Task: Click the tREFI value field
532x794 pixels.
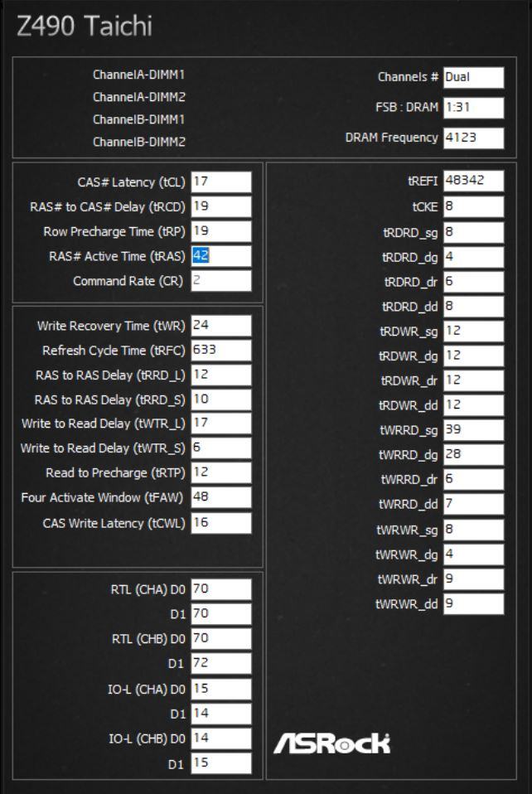Action: pyautogui.click(x=474, y=181)
